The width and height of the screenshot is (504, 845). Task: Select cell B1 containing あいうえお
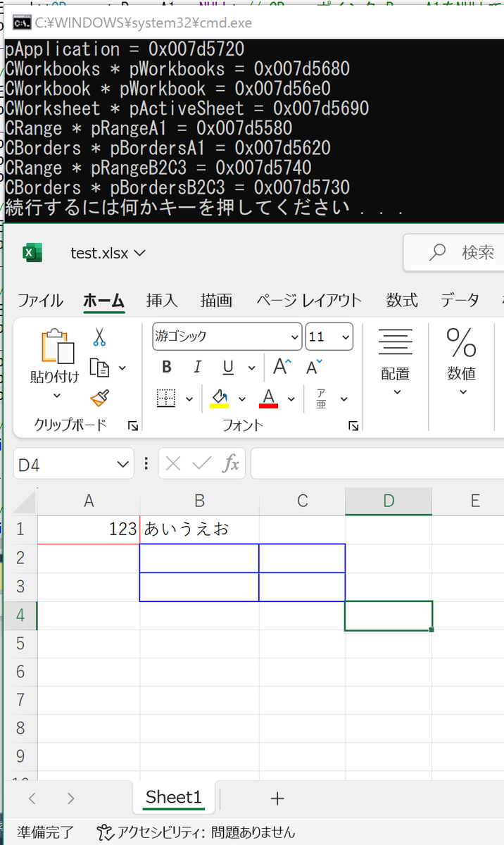pos(199,530)
